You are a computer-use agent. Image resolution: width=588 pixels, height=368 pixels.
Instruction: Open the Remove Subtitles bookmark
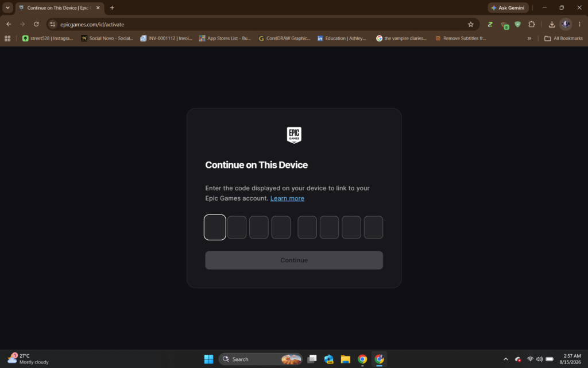click(461, 39)
